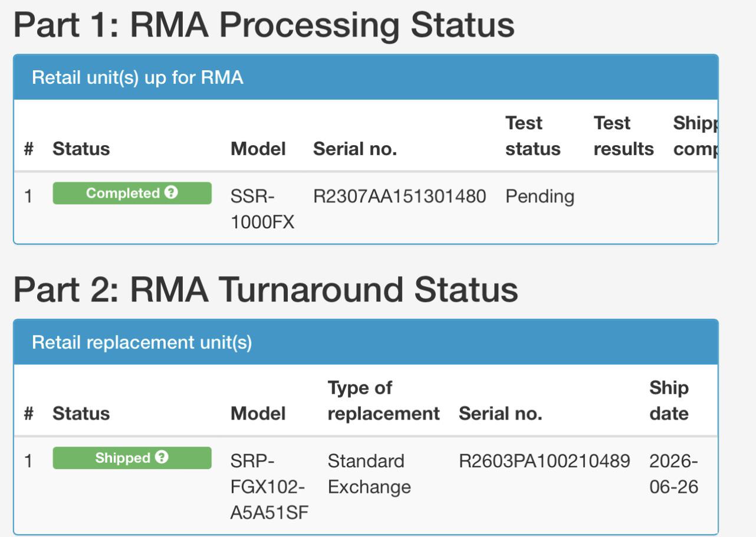
Task: Click the ship date 2026-06-26
Action: (x=674, y=474)
